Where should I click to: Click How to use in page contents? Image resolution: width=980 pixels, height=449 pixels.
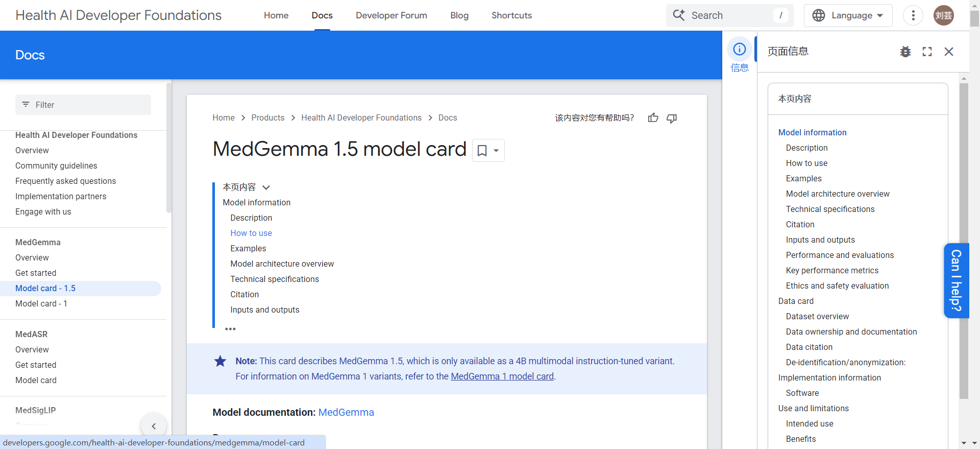pyautogui.click(x=251, y=233)
